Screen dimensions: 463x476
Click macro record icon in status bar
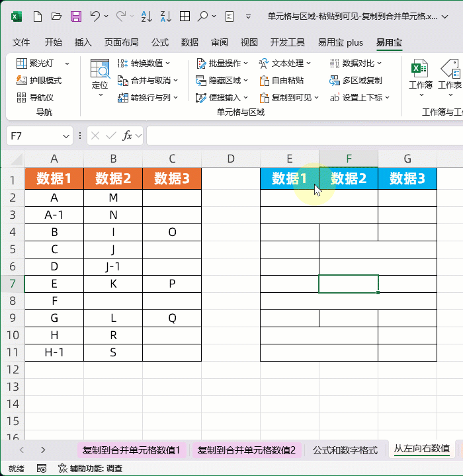pyautogui.click(x=41, y=468)
